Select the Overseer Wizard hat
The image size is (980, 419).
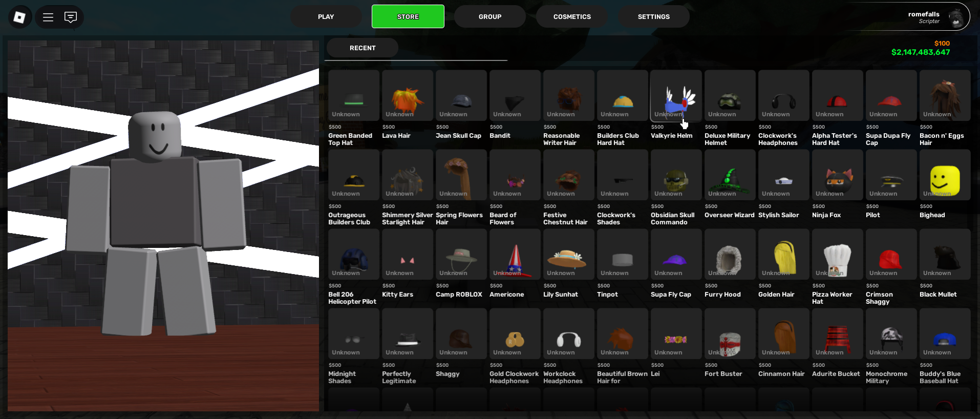(x=730, y=176)
